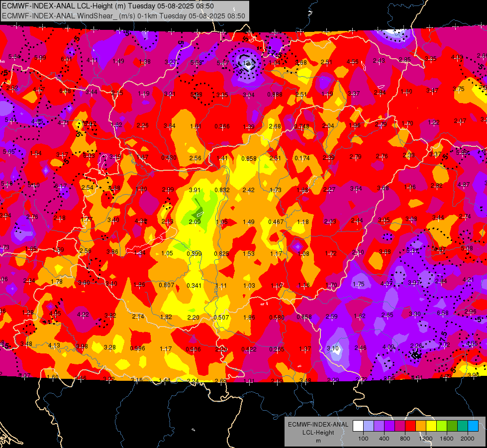Click the grid value 0.825
Image resolution: width=487 pixels, height=448 pixels.
[x=222, y=254]
